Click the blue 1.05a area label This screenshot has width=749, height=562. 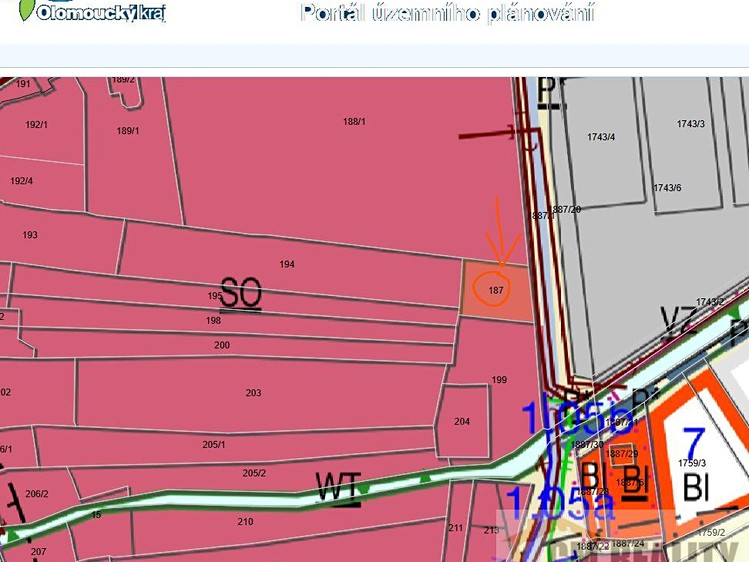(x=559, y=503)
